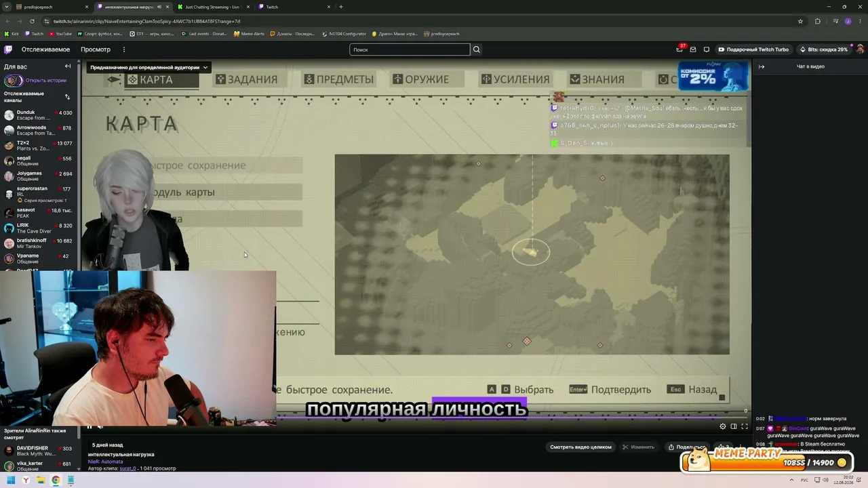Switch to Just Chatting Streaming tab
868x488 pixels.
pyautogui.click(x=214, y=7)
